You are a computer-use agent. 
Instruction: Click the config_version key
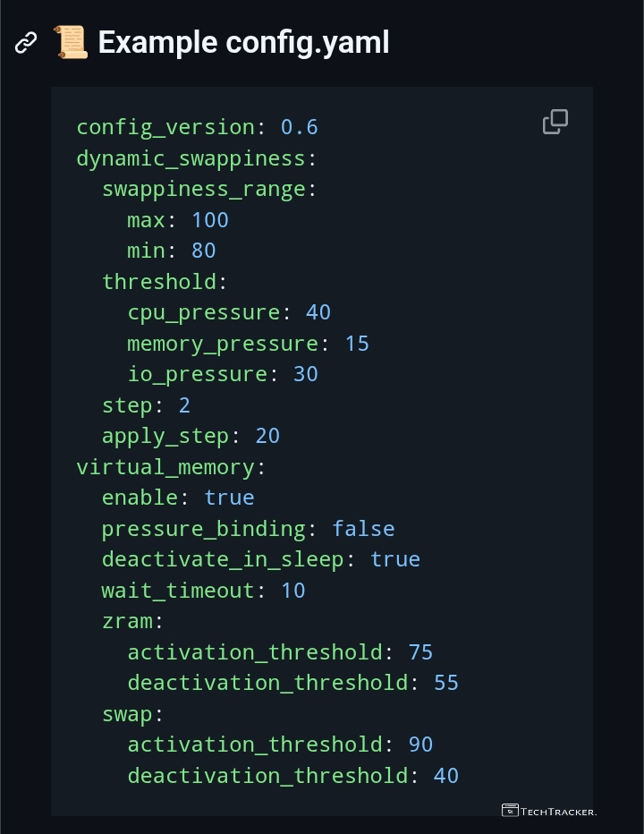click(165, 127)
